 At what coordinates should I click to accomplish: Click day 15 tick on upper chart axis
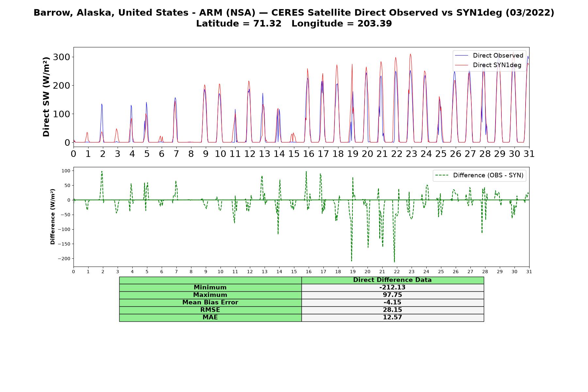(x=294, y=154)
